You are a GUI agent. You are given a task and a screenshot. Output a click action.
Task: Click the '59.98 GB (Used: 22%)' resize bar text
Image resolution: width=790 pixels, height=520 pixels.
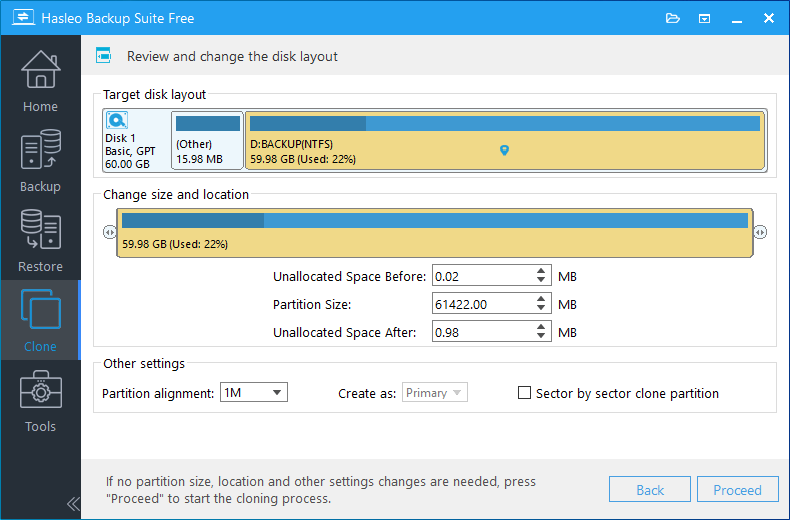click(175, 244)
